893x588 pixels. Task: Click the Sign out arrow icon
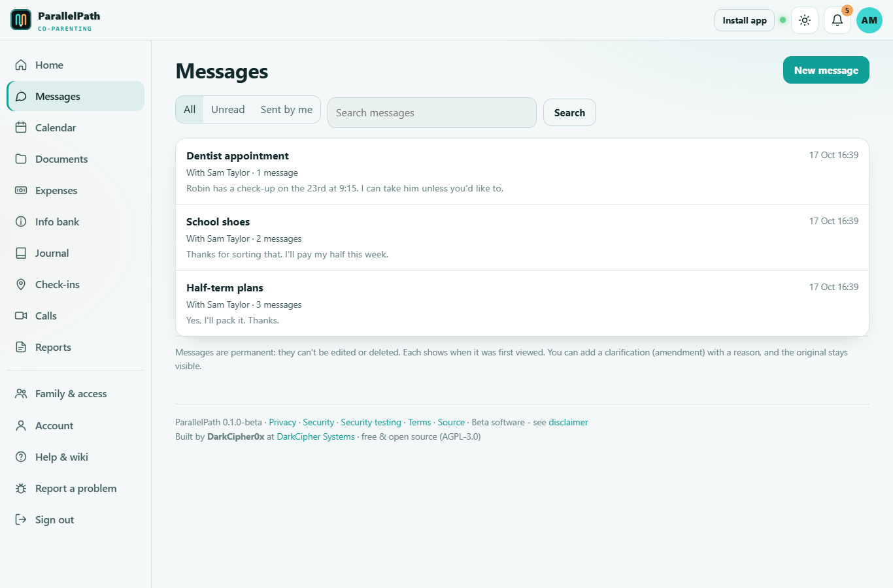point(21,519)
